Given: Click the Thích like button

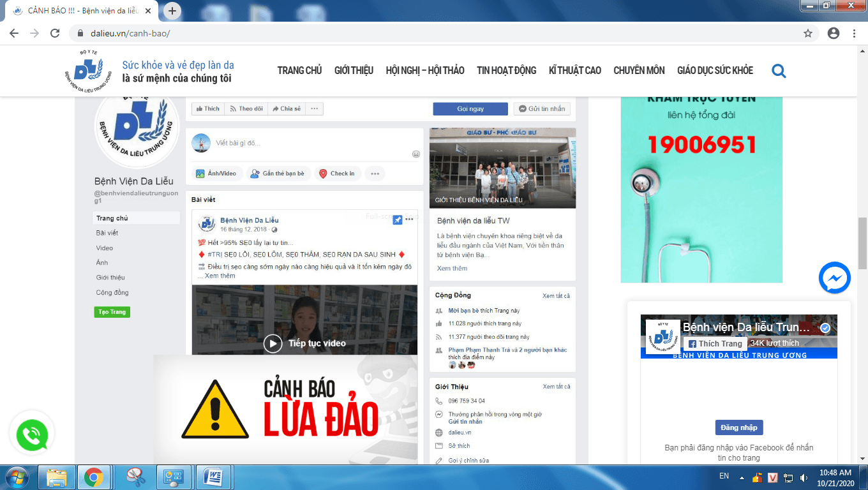Looking at the screenshot, I should pyautogui.click(x=207, y=109).
